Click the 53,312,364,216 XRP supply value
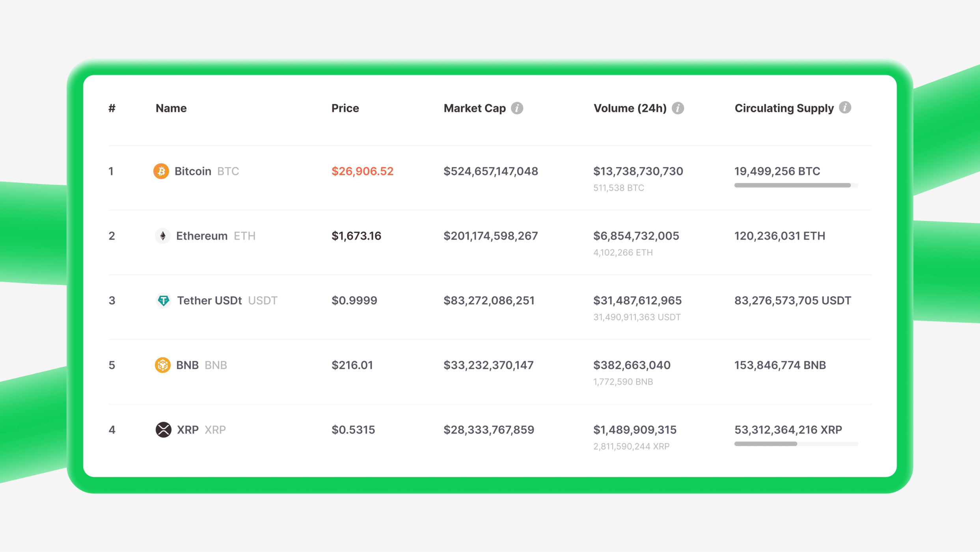Viewport: 980px width, 552px height. coord(788,429)
